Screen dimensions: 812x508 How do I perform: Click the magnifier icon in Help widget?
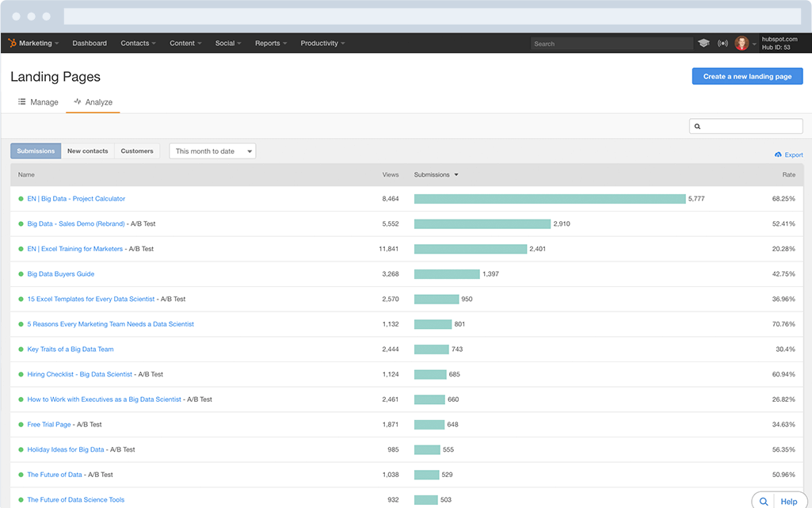764,502
